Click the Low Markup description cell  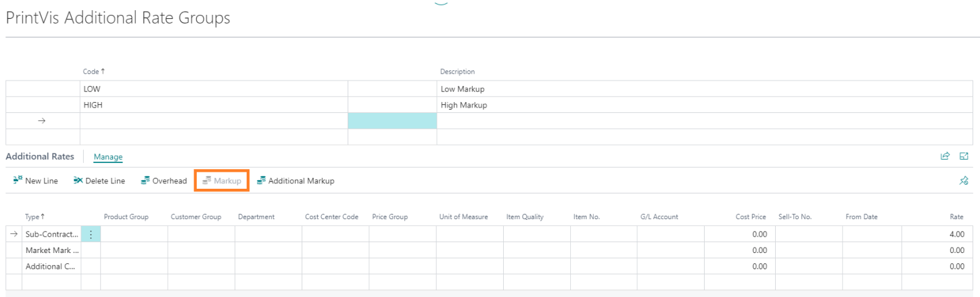[706, 89]
